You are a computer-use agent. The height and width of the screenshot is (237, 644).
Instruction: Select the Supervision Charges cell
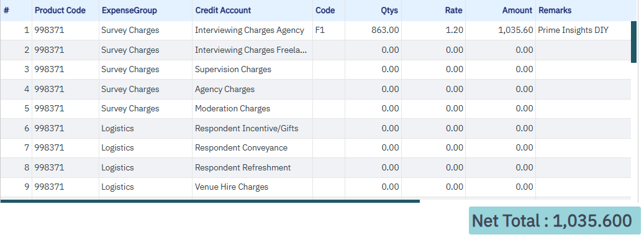tap(252, 70)
